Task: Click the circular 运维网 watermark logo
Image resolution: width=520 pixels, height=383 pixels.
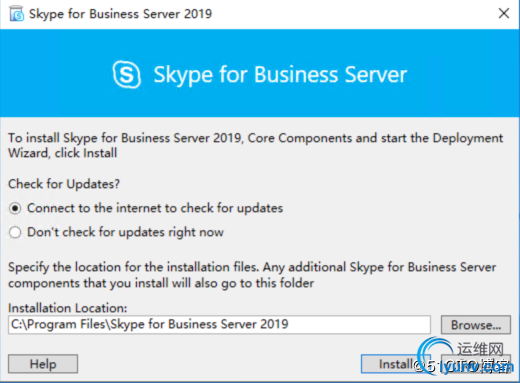Action: point(435,355)
